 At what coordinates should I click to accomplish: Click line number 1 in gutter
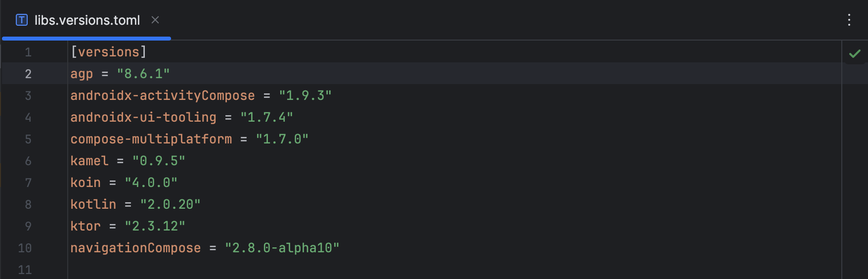[28, 52]
